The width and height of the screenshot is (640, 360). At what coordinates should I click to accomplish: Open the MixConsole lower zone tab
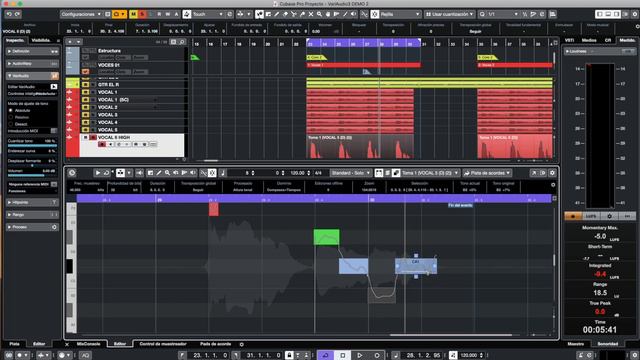point(89,344)
